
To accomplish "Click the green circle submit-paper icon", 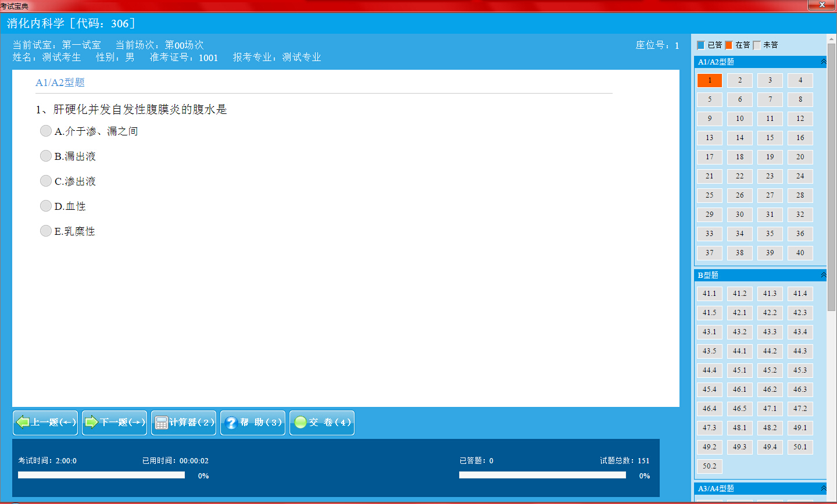I will coord(301,423).
